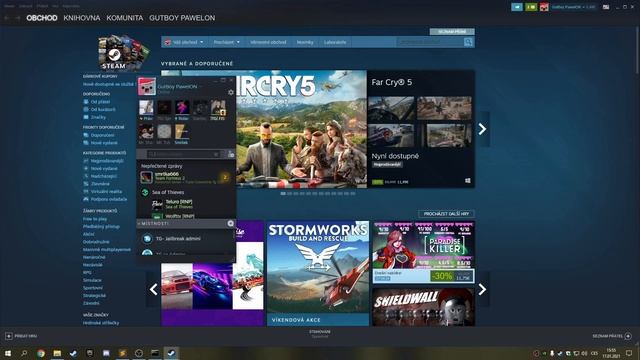This screenshot has width=640, height=360.
Task: Open the Windows notification center icon
Action: (x=629, y=353)
